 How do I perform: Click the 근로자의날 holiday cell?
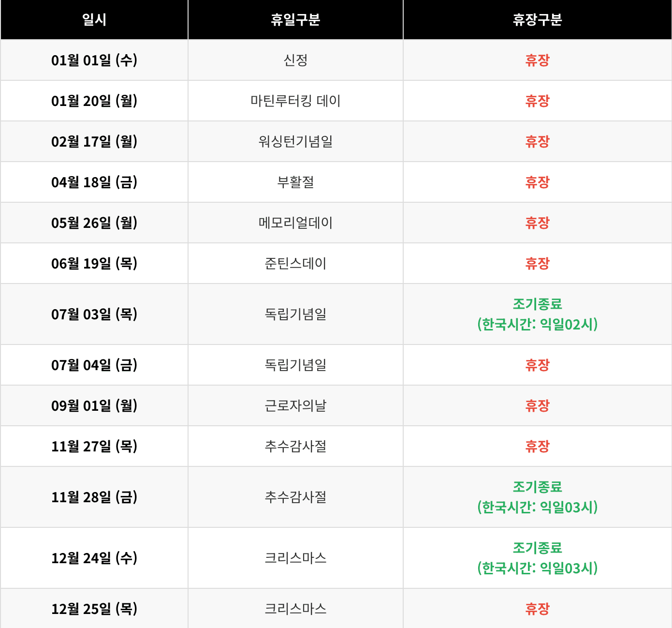[x=295, y=406]
